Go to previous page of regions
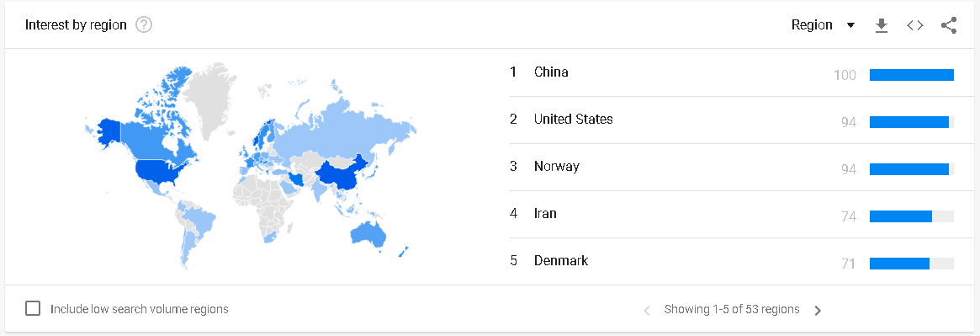The width and height of the screenshot is (980, 336). 647,310
